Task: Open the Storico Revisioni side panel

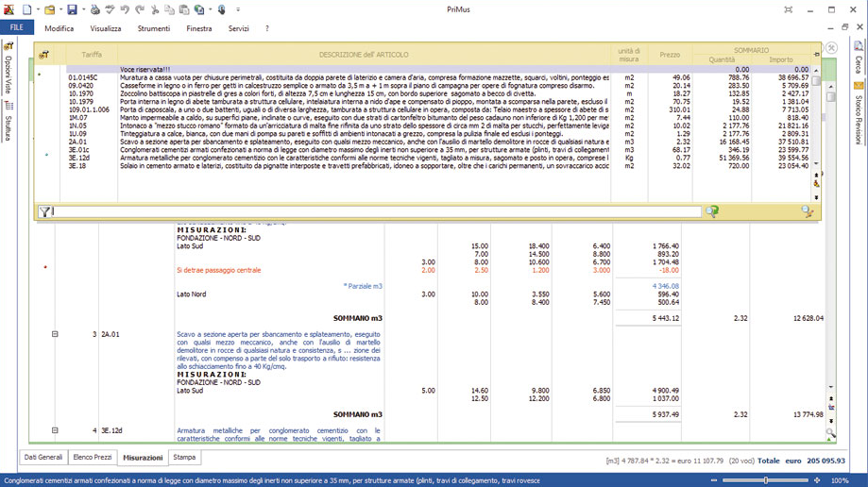Action: [x=859, y=119]
